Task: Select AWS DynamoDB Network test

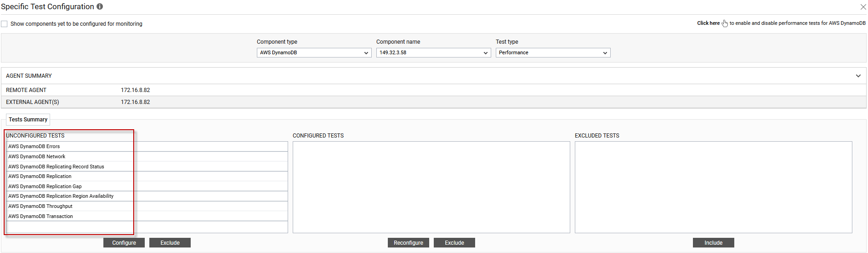Action: (147, 156)
